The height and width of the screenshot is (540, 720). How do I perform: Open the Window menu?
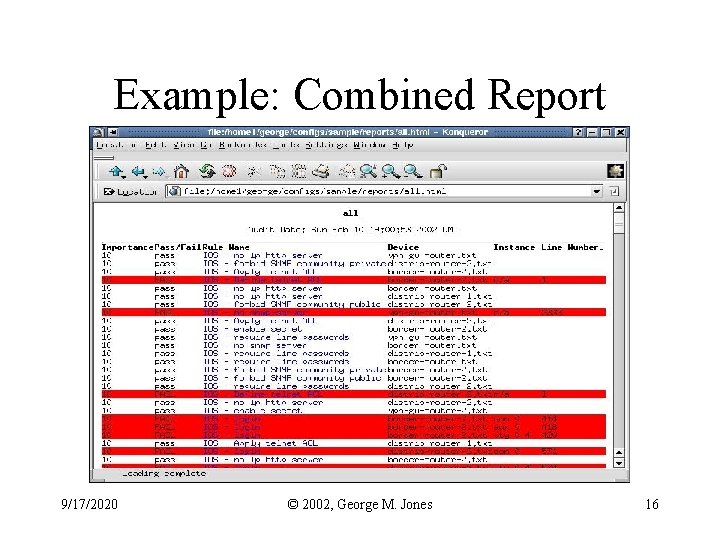click(x=370, y=145)
